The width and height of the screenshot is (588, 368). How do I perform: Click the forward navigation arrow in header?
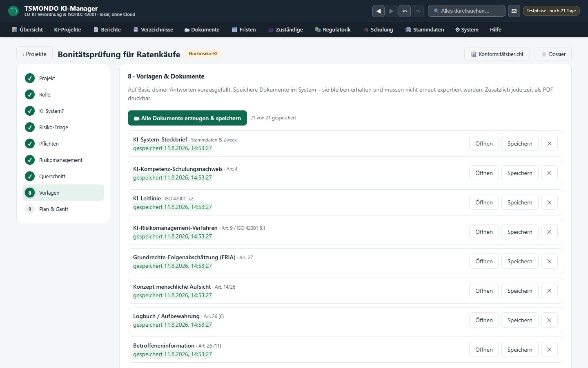pyautogui.click(x=391, y=11)
